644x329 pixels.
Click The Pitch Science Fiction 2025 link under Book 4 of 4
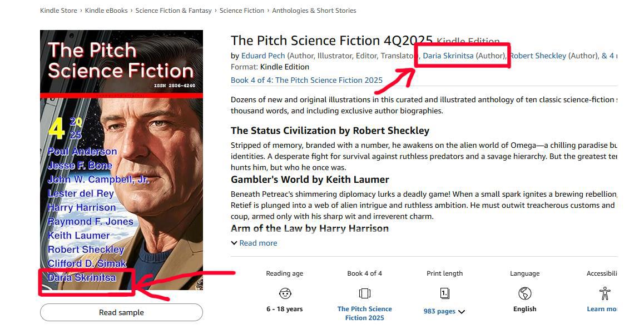pyautogui.click(x=364, y=313)
